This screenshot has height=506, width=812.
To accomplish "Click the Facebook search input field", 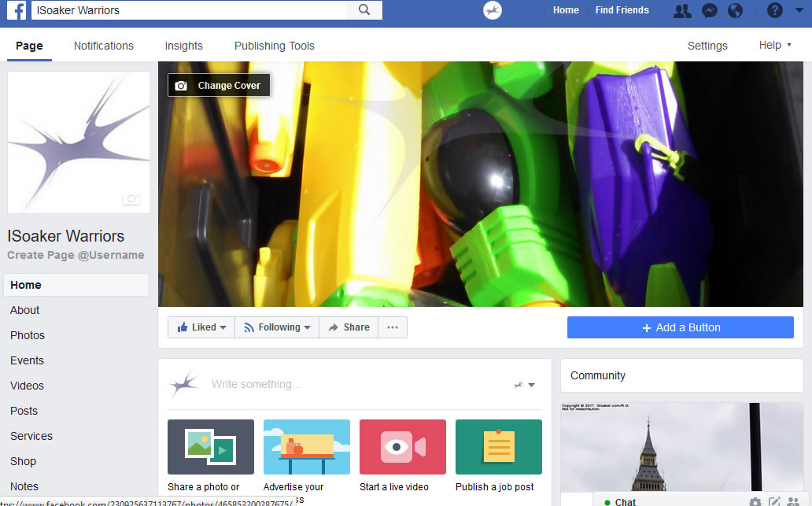I will pos(189,10).
